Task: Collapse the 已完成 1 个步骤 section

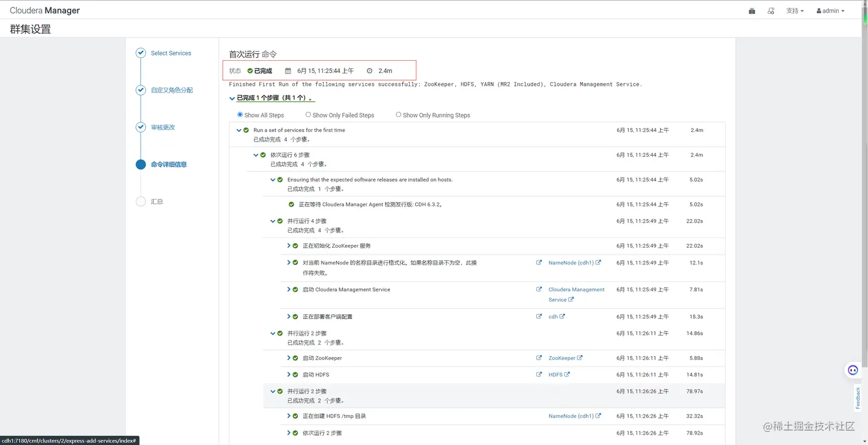Action: pyautogui.click(x=232, y=99)
